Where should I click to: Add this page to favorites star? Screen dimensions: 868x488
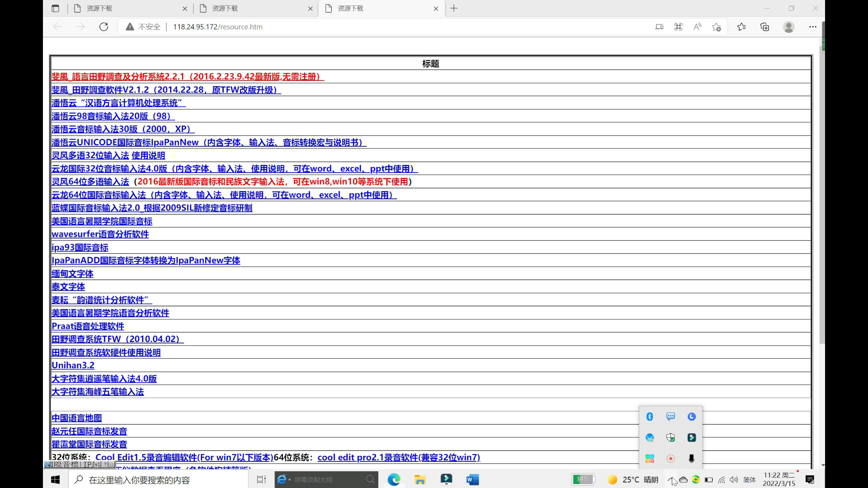point(717,27)
